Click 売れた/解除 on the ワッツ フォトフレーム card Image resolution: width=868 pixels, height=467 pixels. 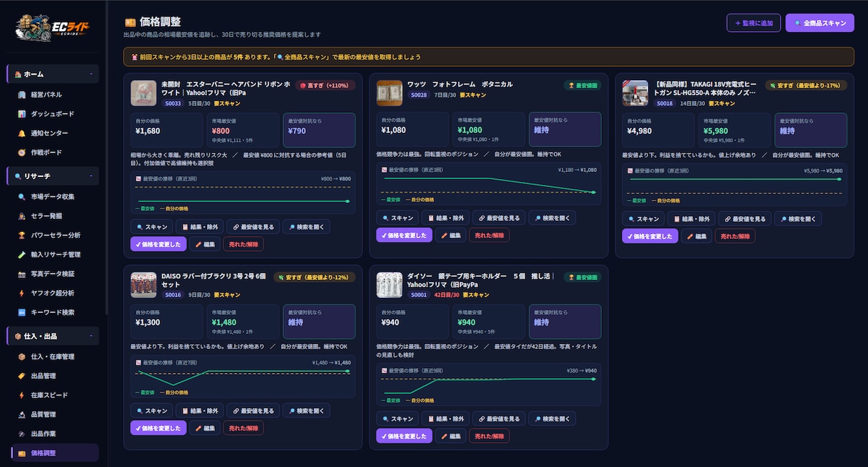pyautogui.click(x=489, y=235)
